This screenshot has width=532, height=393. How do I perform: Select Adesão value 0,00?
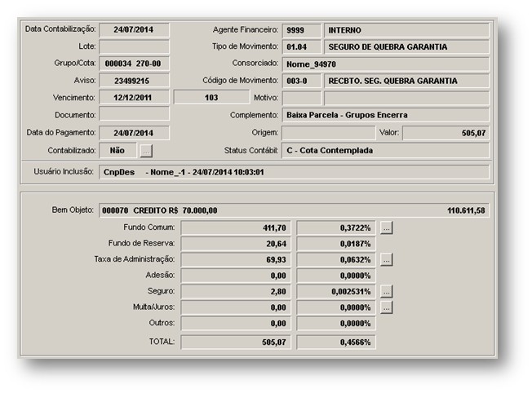(236, 276)
